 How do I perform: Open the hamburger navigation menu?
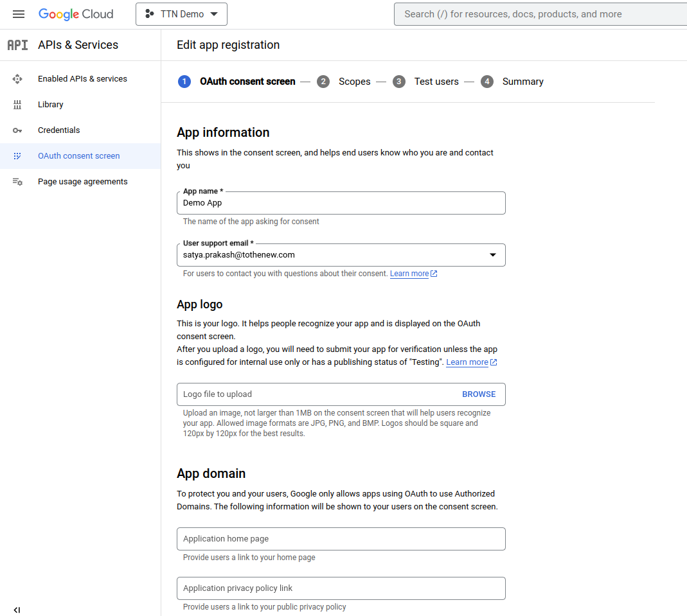19,14
